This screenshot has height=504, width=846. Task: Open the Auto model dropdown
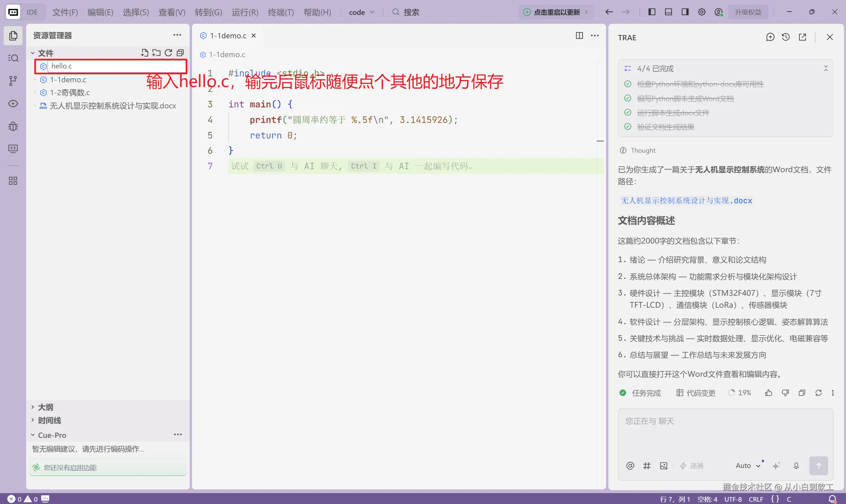point(748,466)
